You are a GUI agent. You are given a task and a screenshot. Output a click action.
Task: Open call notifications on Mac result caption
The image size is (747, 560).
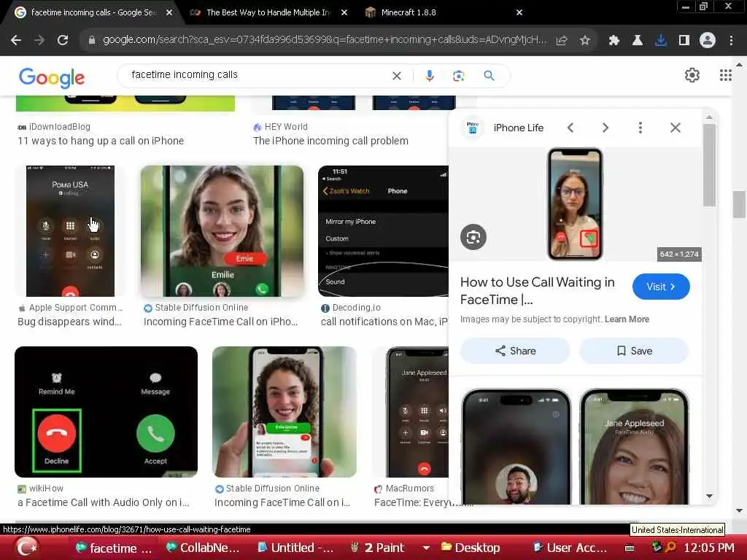pos(384,322)
